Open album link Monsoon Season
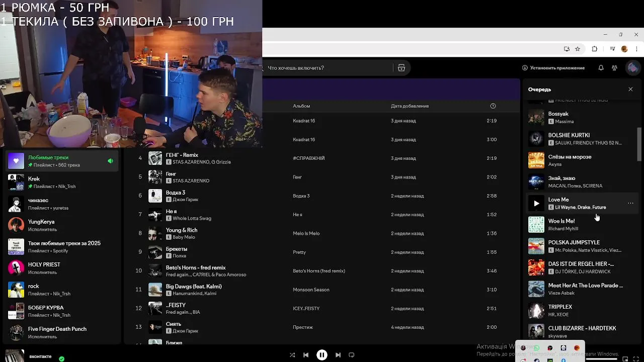644x362 pixels. (310, 290)
